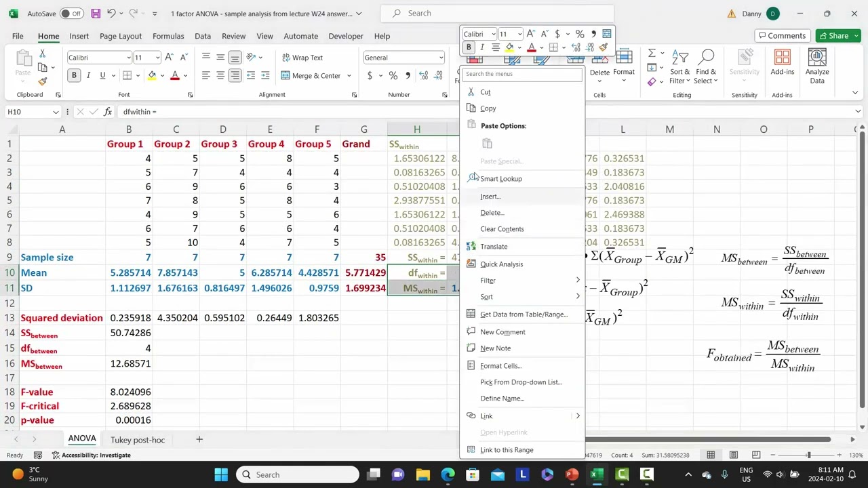Toggle the AutoSave switch
The height and width of the screenshot is (488, 868).
[71, 14]
